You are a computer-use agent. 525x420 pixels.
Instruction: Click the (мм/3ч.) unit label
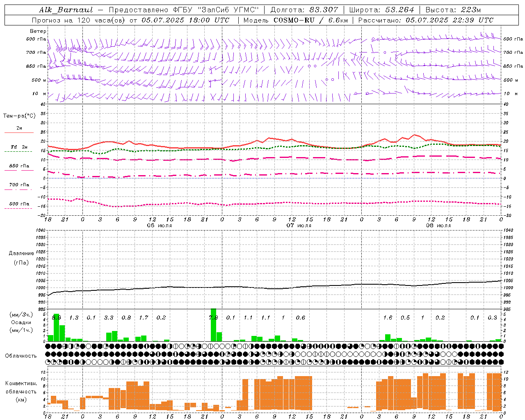pyautogui.click(x=21, y=315)
